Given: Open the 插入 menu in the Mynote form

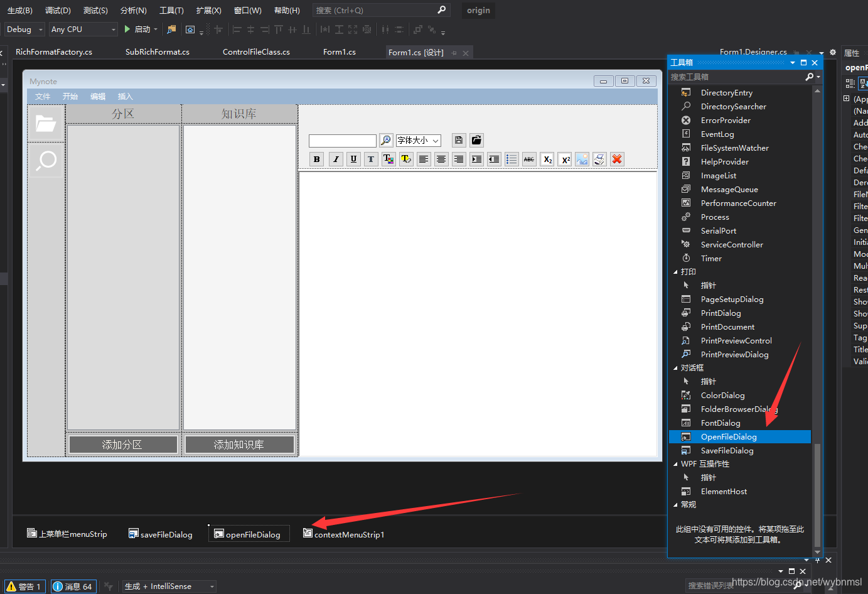Looking at the screenshot, I should coord(124,96).
